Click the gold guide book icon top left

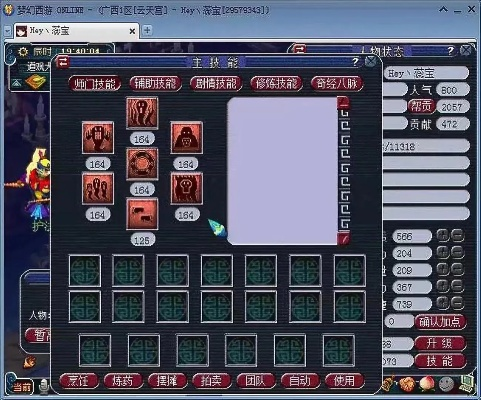click(x=36, y=82)
